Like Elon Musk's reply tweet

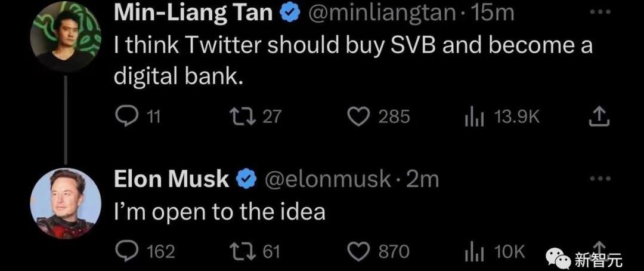pyautogui.click(x=358, y=252)
